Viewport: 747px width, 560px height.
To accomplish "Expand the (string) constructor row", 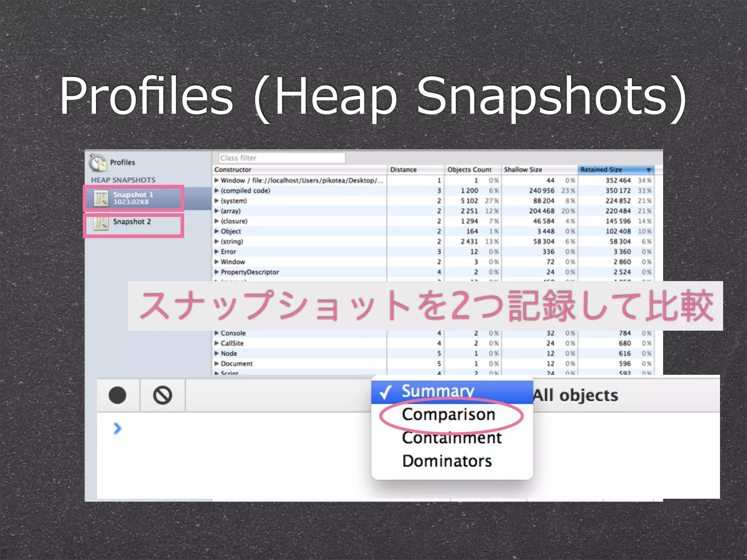I will (x=217, y=242).
